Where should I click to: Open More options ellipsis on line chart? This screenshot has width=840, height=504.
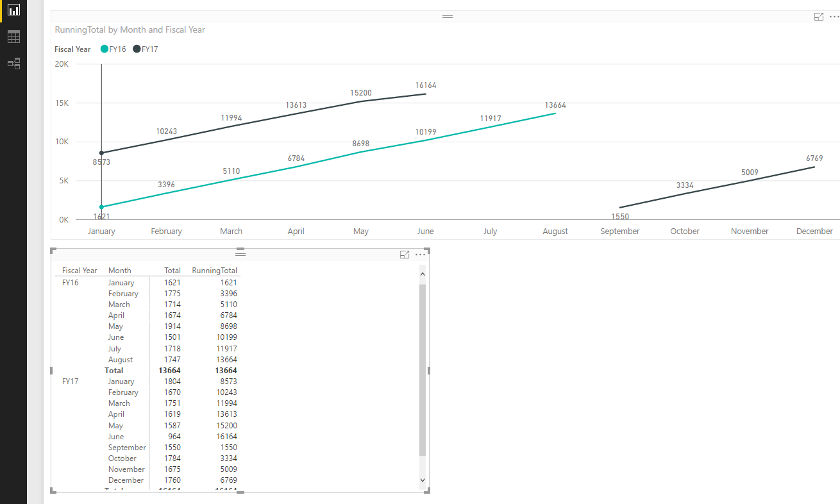(x=834, y=17)
